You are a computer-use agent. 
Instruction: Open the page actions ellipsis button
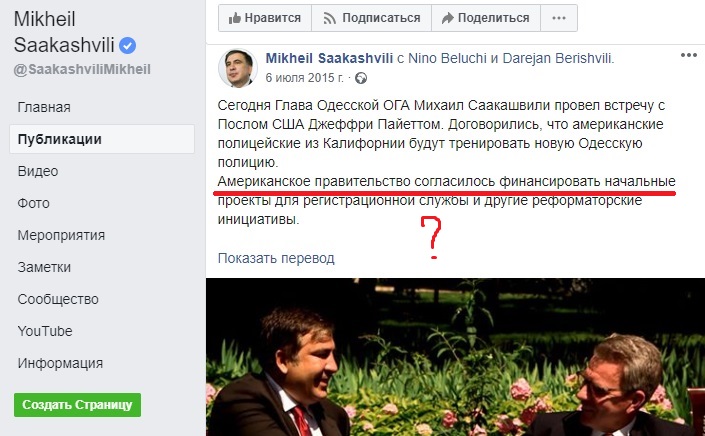click(x=559, y=18)
